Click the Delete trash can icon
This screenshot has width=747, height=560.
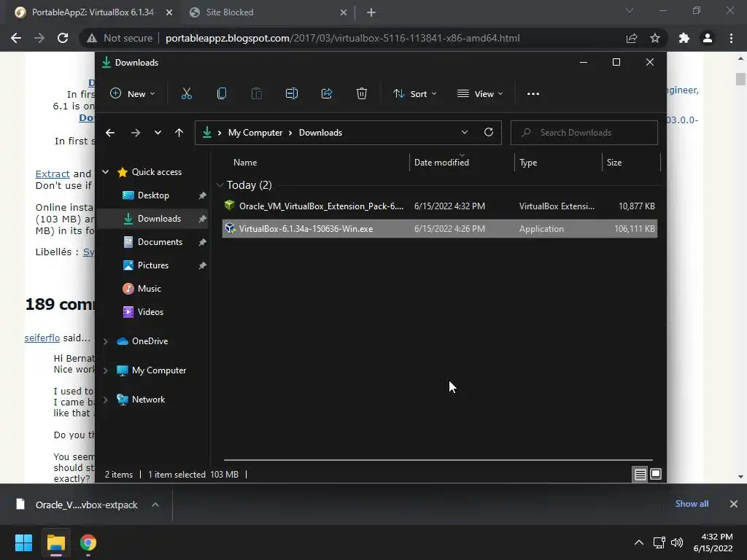point(362,94)
